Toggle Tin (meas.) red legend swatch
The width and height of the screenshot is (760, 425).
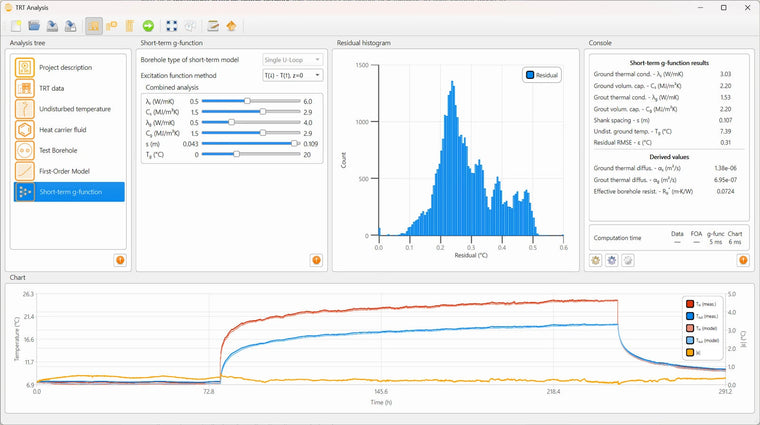(690, 304)
